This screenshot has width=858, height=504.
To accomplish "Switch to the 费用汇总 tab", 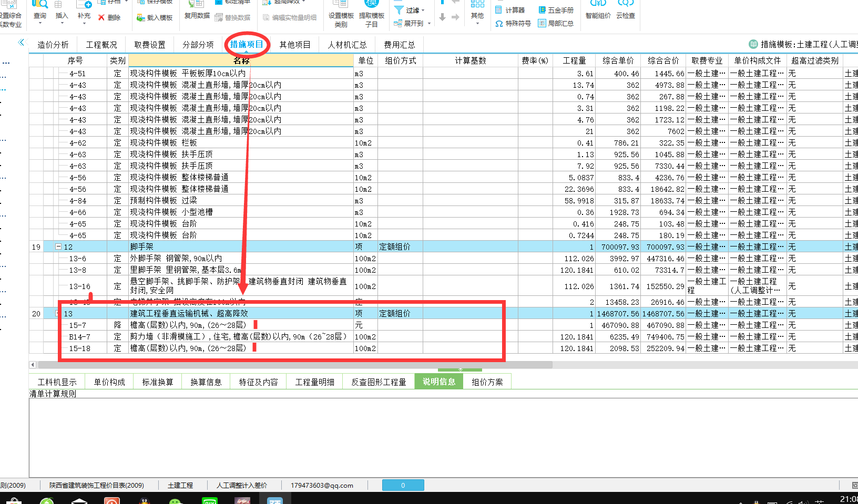I will point(400,45).
